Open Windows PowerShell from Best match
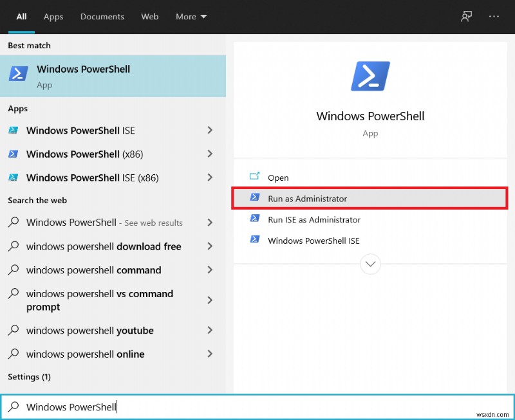The image size is (515, 420). pyautogui.click(x=83, y=69)
